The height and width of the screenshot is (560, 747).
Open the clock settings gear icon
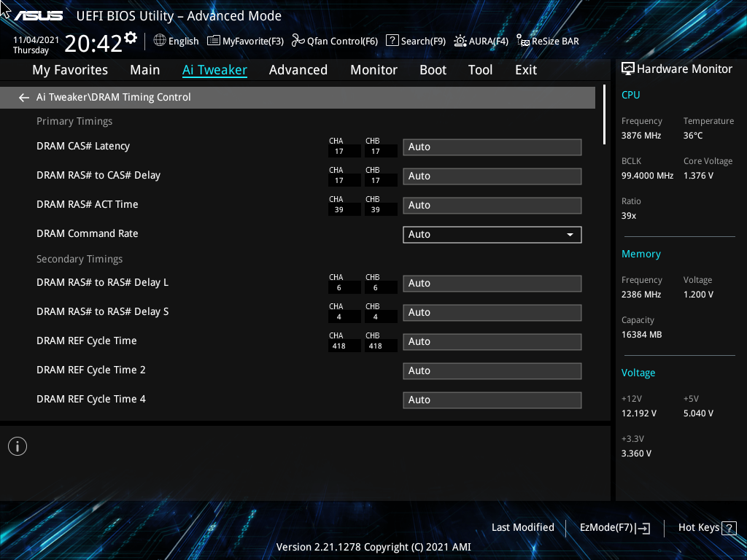(x=131, y=38)
